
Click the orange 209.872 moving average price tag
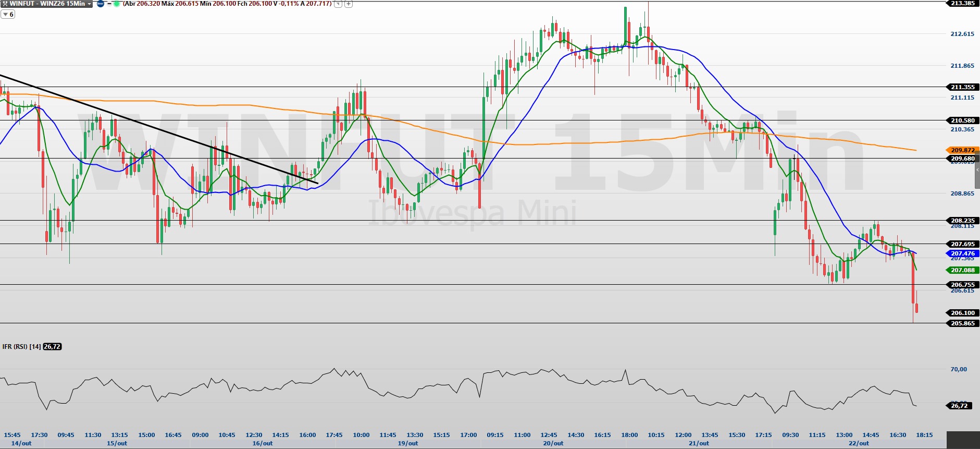tap(962, 150)
